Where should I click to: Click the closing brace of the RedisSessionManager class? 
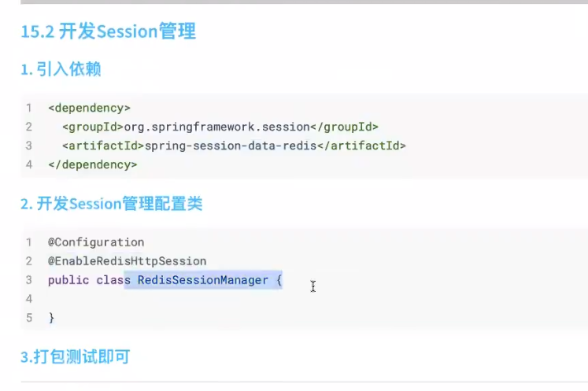pos(51,318)
